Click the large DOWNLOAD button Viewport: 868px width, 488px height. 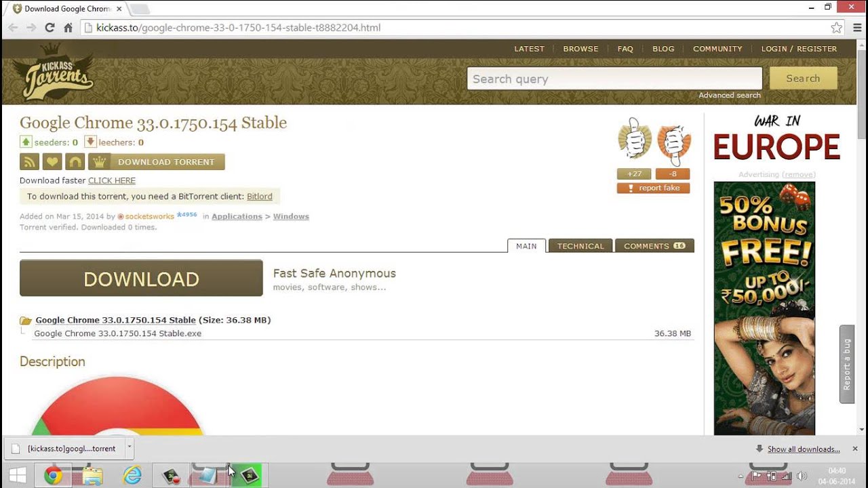(141, 279)
